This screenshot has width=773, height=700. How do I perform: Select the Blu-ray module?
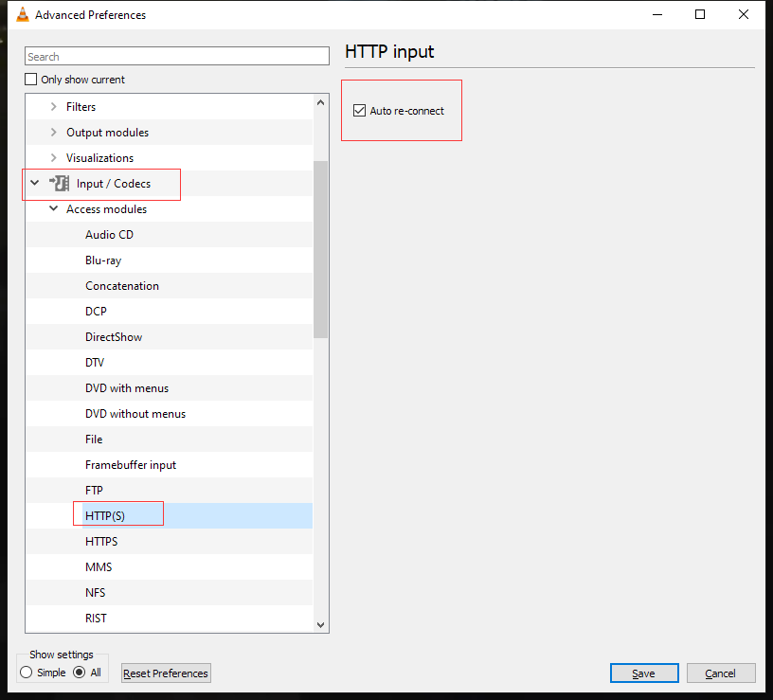pos(103,260)
